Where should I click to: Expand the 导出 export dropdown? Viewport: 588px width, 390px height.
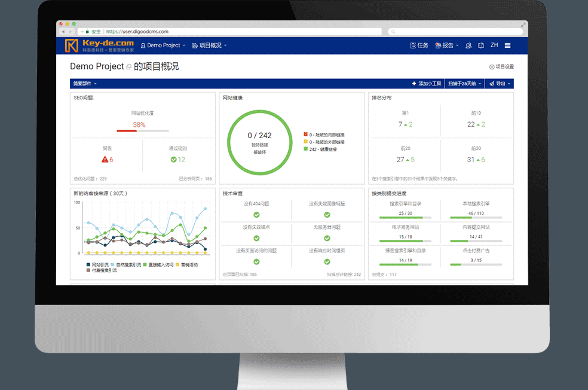[x=499, y=84]
